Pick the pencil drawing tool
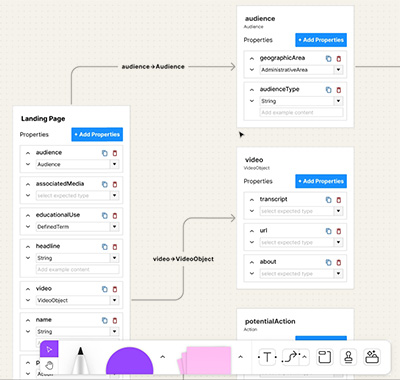 80,360
